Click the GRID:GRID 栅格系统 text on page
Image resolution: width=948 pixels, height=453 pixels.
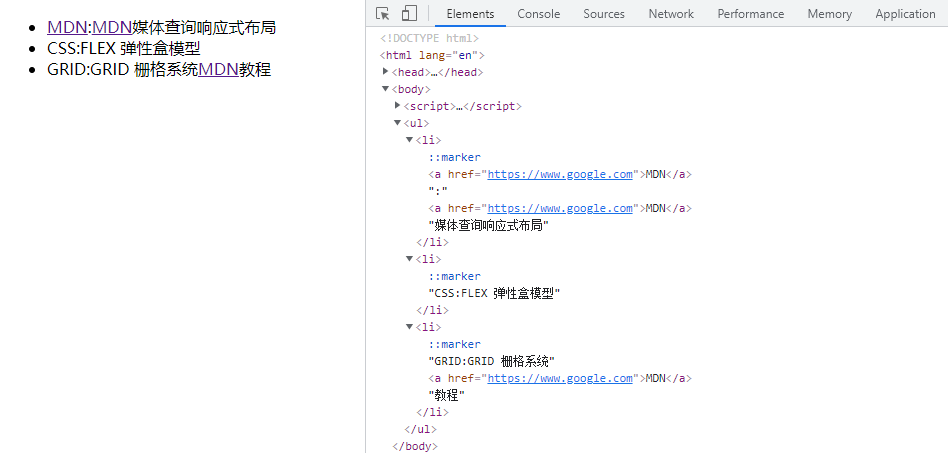[123, 70]
